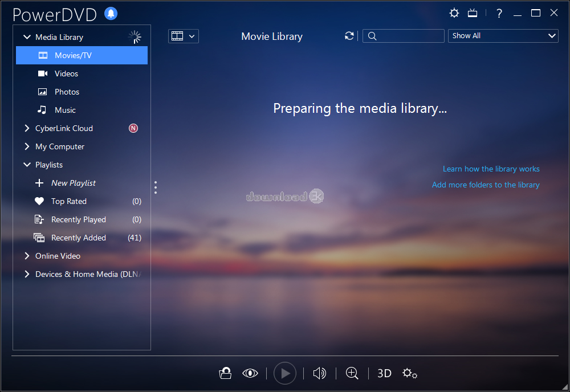The height and width of the screenshot is (392, 570).
Task: Open the movie view mode dropdown
Action: click(x=184, y=36)
